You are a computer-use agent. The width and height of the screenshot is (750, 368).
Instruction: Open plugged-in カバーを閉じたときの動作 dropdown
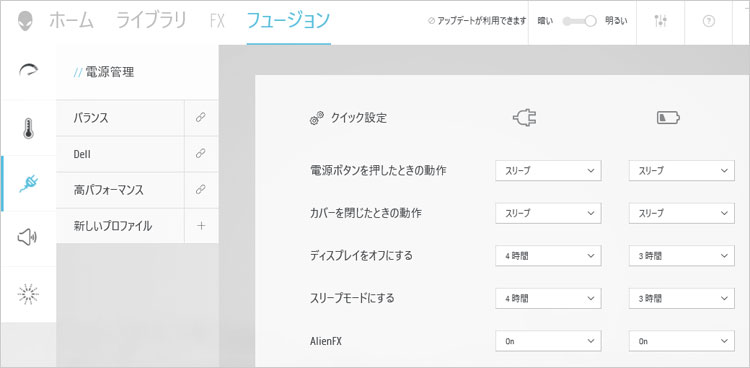tap(548, 213)
